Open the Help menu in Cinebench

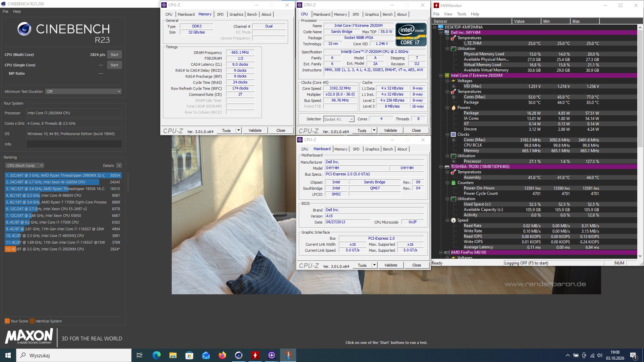coord(17,11)
